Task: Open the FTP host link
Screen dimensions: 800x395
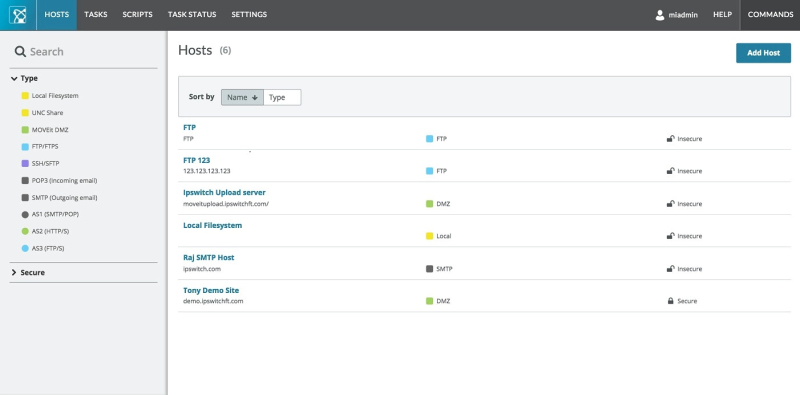Action: (189, 128)
